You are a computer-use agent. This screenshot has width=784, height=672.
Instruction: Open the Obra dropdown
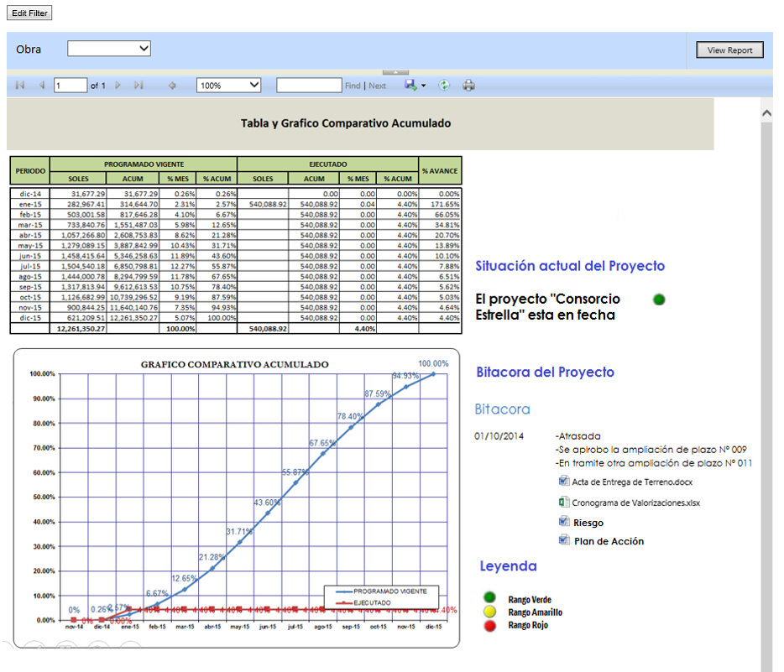pos(109,49)
